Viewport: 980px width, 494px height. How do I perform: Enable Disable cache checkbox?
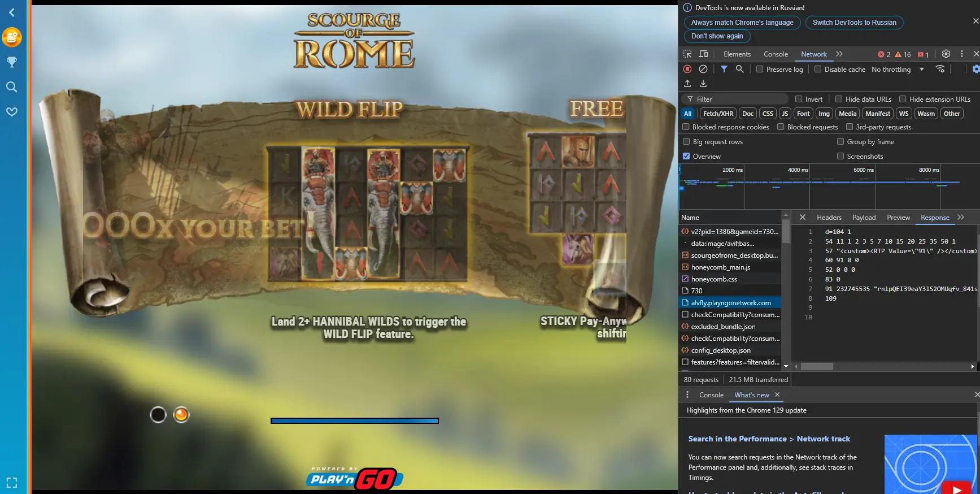click(x=818, y=69)
